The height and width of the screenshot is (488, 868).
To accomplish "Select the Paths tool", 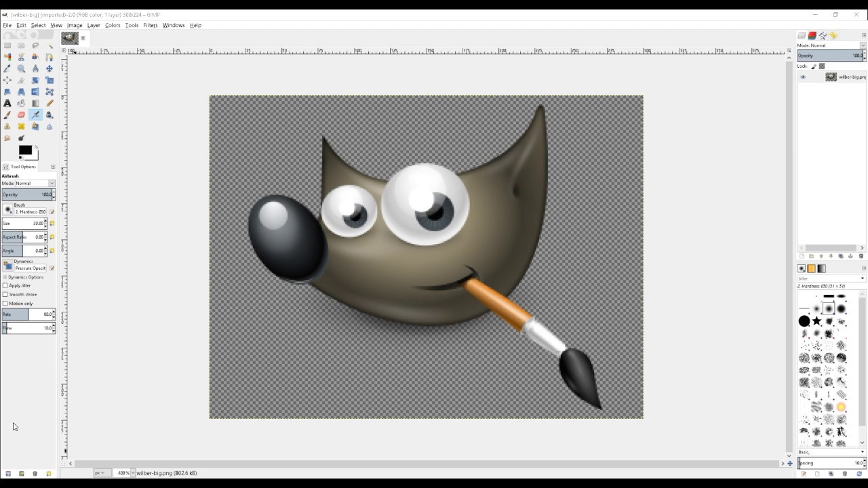I will click(50, 57).
